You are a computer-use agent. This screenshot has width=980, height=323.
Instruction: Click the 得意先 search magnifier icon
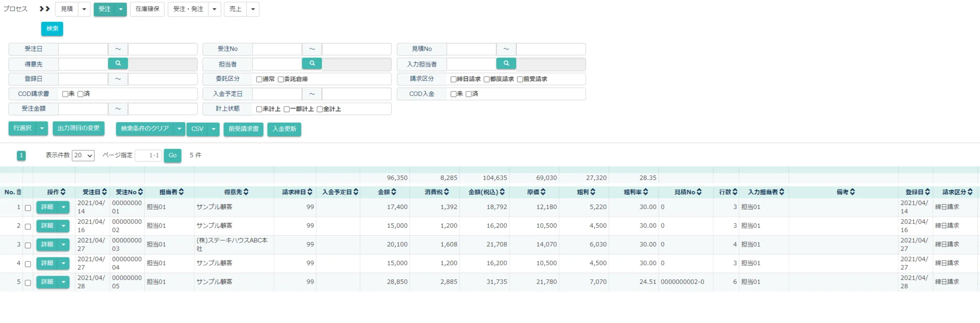pos(118,63)
